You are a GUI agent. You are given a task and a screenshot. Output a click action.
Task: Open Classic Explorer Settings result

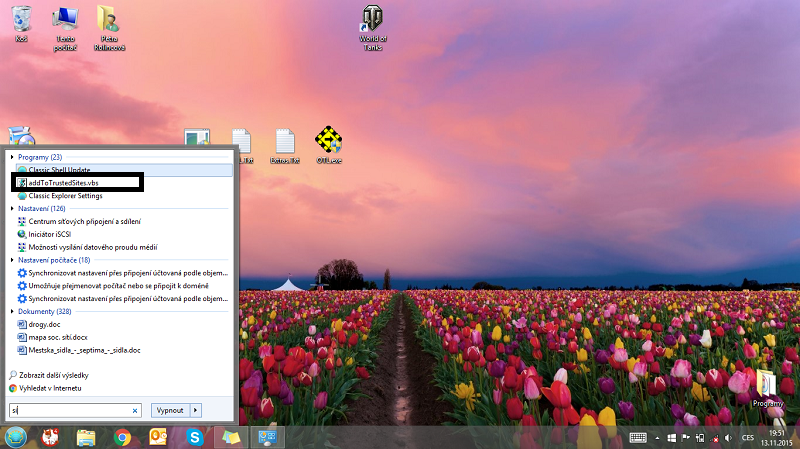(x=123, y=196)
